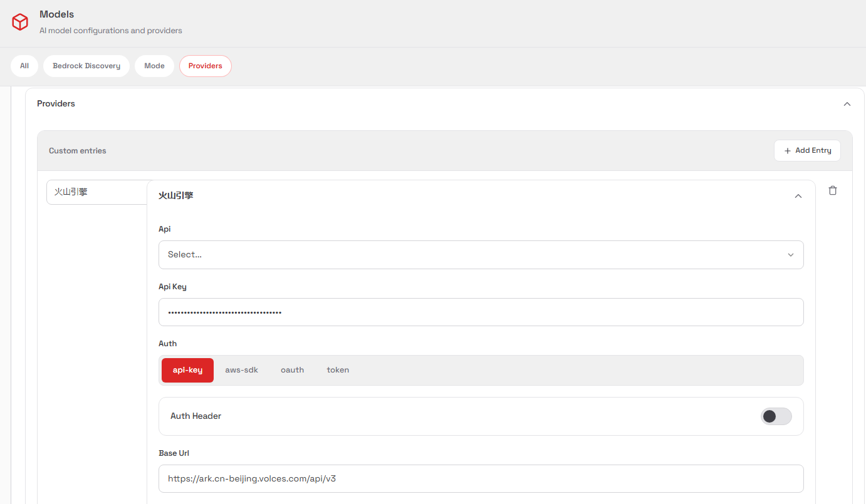The height and width of the screenshot is (504, 866).
Task: Delete the 火山引擎 custom entry via trash icon
Action: point(832,190)
